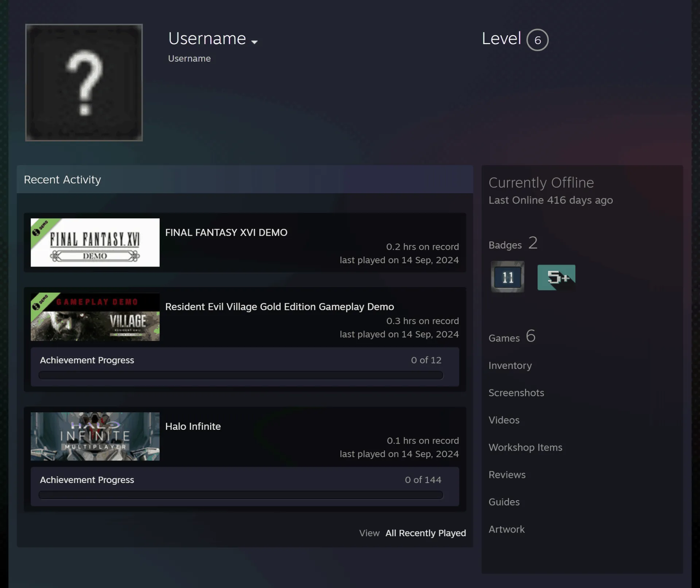Open the Games 6 link
Viewport: 700px width, 588px height.
[x=512, y=336]
